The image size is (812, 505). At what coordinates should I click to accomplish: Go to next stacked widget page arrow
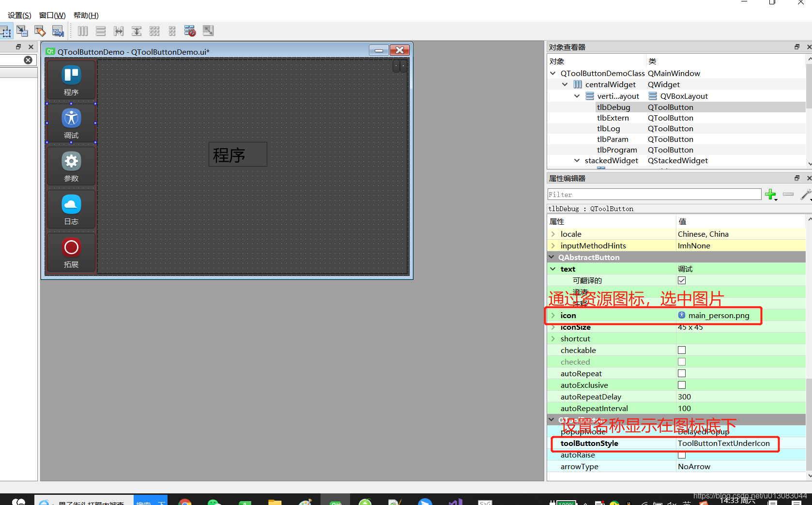(403, 66)
